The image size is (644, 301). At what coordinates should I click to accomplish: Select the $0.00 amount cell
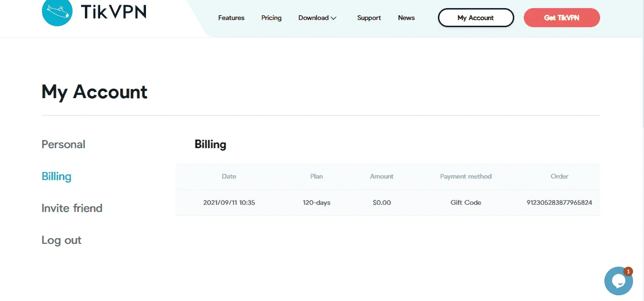382,202
